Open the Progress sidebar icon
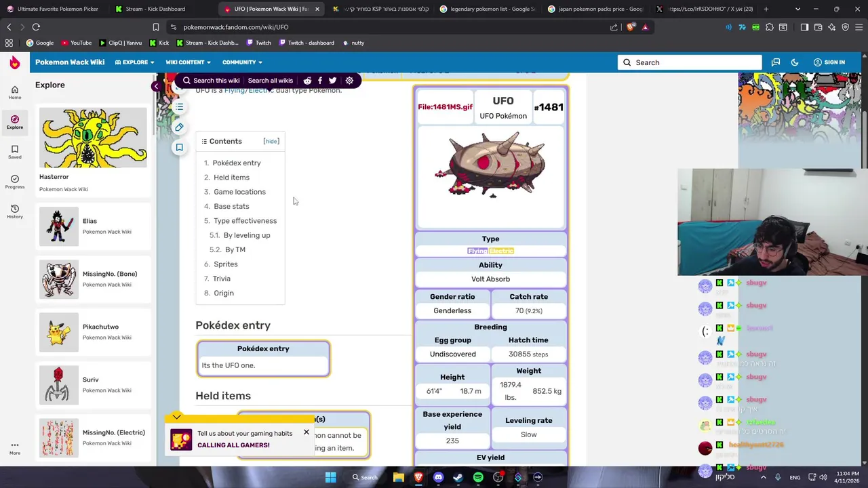868x488 pixels. coord(14,182)
